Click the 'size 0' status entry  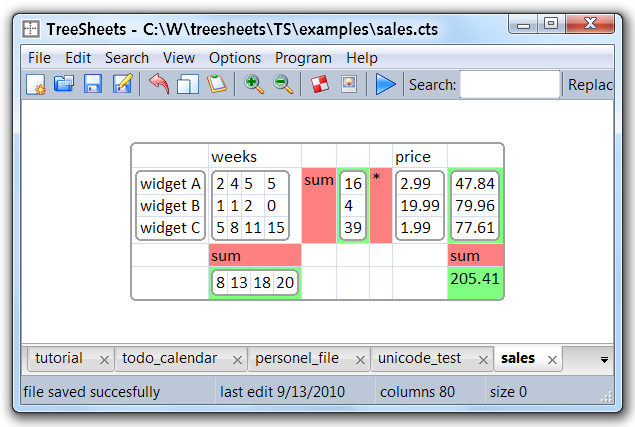point(508,392)
